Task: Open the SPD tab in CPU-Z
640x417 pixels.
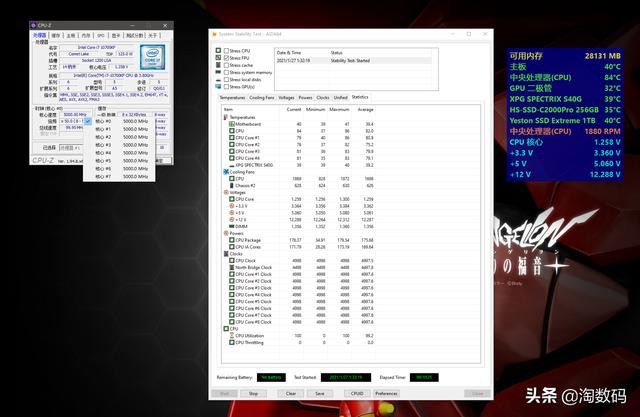Action: pos(101,36)
